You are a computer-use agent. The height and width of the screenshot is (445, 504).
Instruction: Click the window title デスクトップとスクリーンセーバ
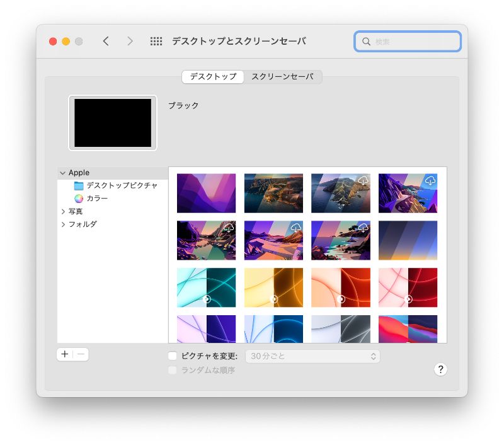click(239, 41)
